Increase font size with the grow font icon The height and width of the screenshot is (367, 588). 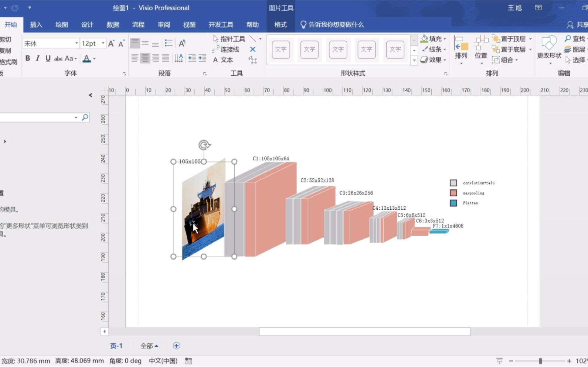point(111,44)
